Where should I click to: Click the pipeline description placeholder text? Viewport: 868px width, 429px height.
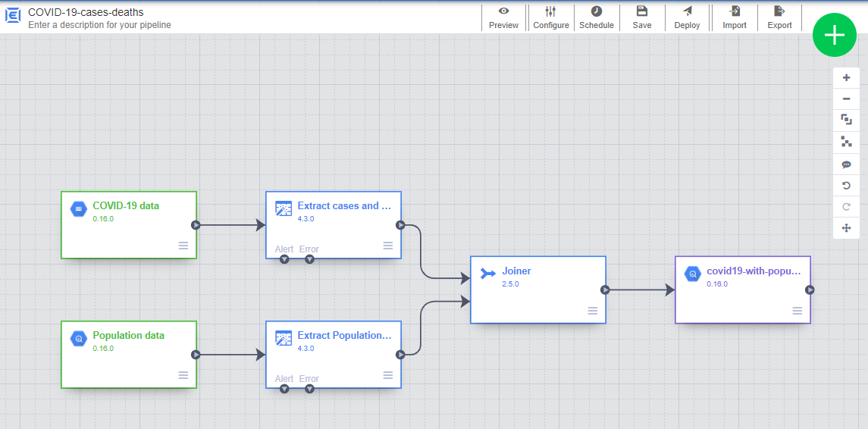(x=99, y=25)
